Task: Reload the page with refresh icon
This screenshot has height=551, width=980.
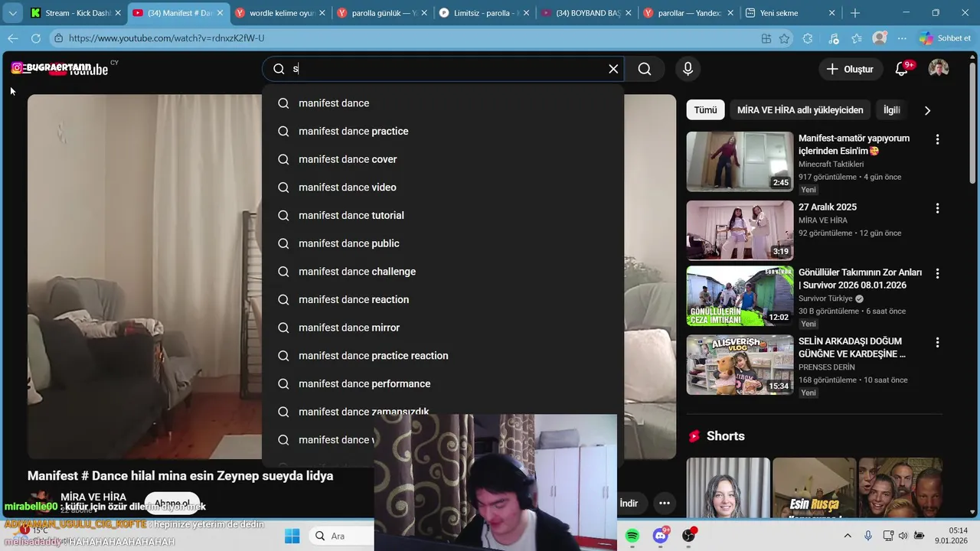Action: [x=36, y=38]
